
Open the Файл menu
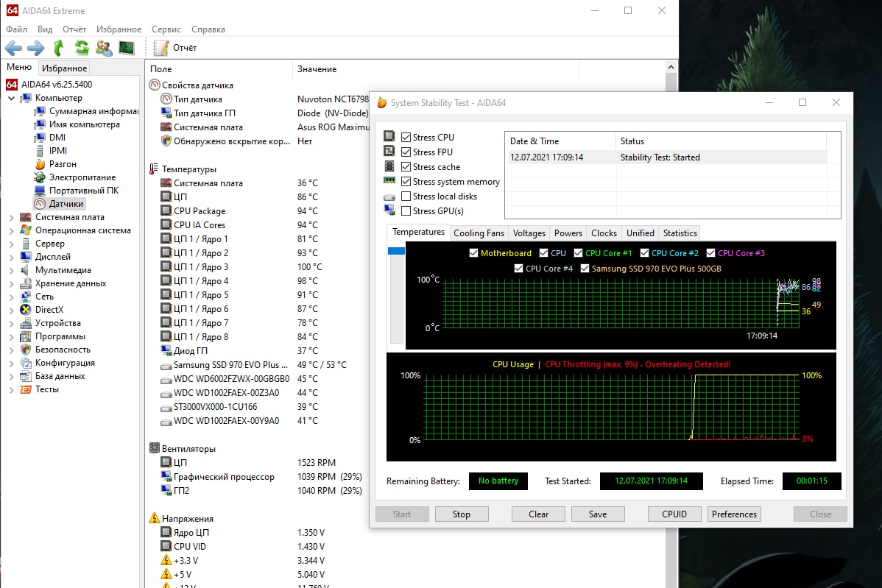pyautogui.click(x=16, y=29)
